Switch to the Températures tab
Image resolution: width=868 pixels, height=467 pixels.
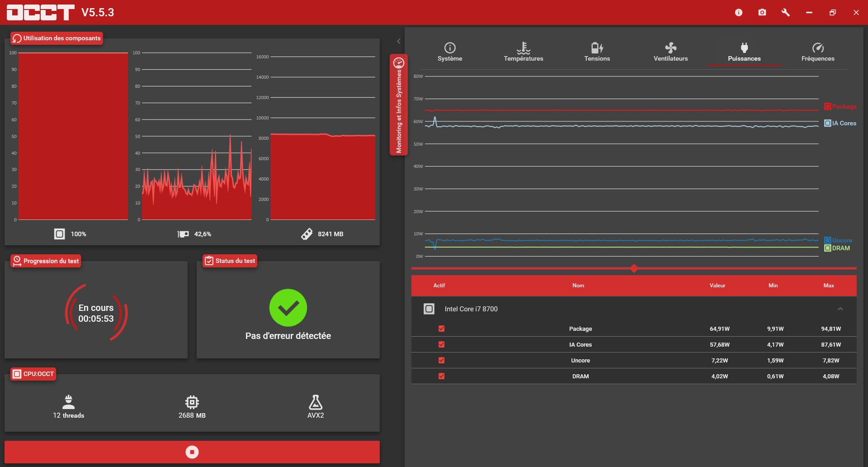click(524, 52)
